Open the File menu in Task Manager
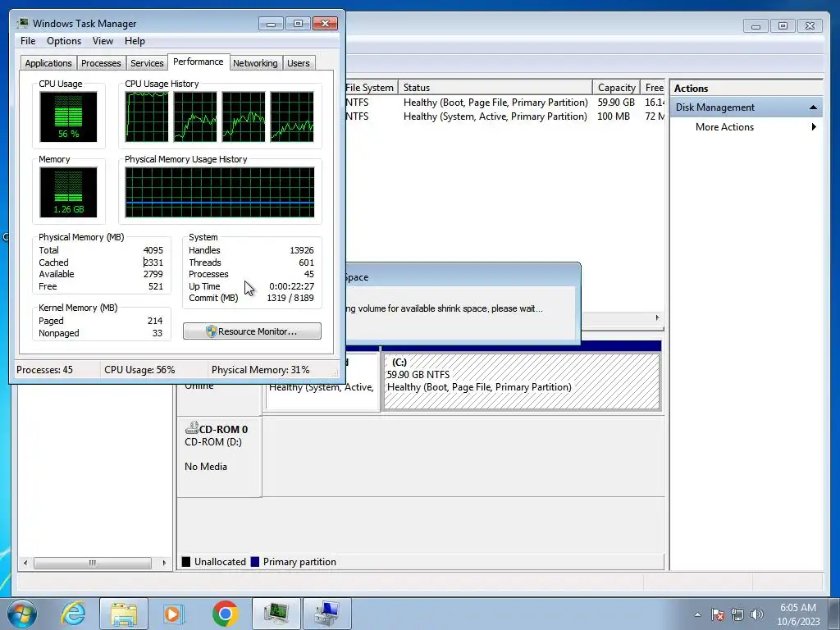840x630 pixels. [x=28, y=41]
